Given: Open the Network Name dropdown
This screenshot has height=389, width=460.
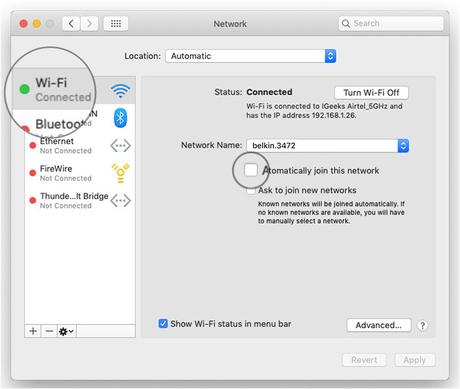Looking at the screenshot, I should point(328,146).
